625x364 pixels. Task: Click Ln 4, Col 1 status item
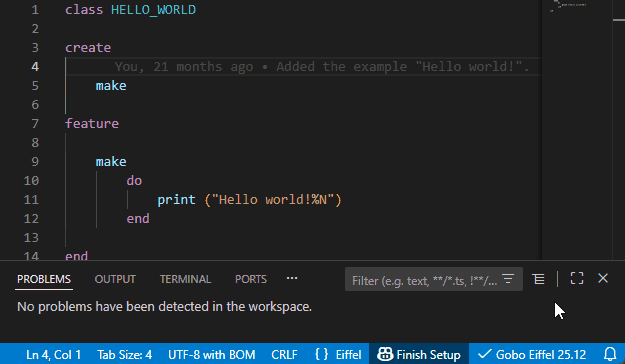point(53,354)
